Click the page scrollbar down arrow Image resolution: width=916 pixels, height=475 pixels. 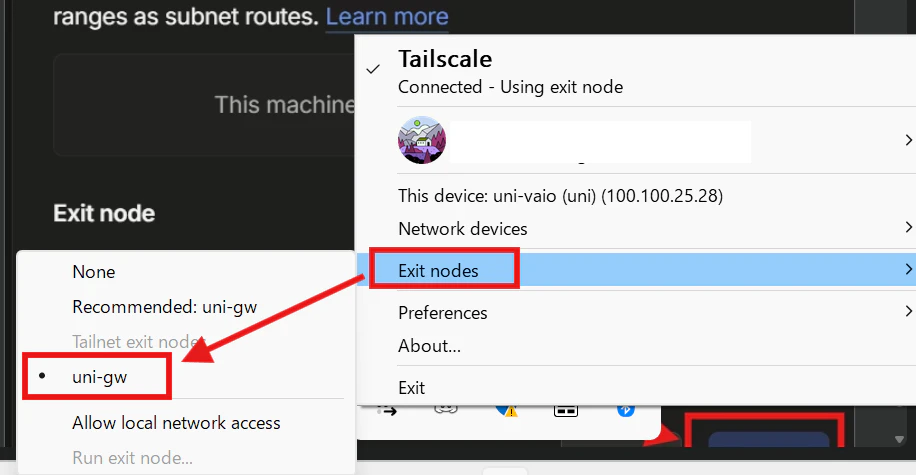coord(899,439)
